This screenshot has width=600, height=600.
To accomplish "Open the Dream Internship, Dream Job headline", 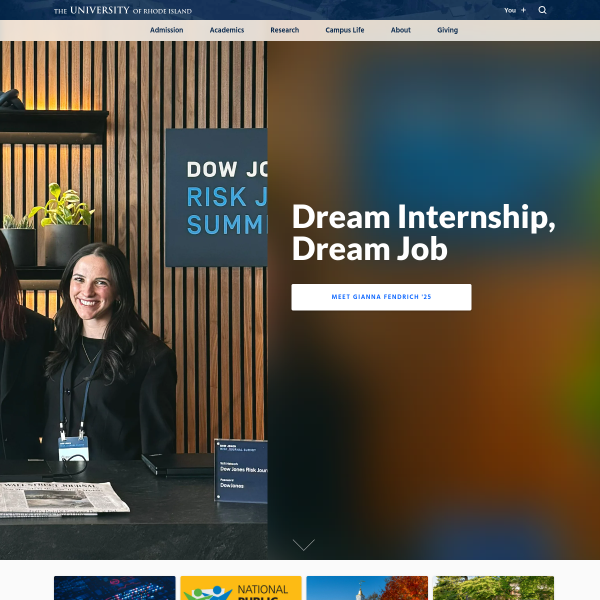I will [x=423, y=233].
